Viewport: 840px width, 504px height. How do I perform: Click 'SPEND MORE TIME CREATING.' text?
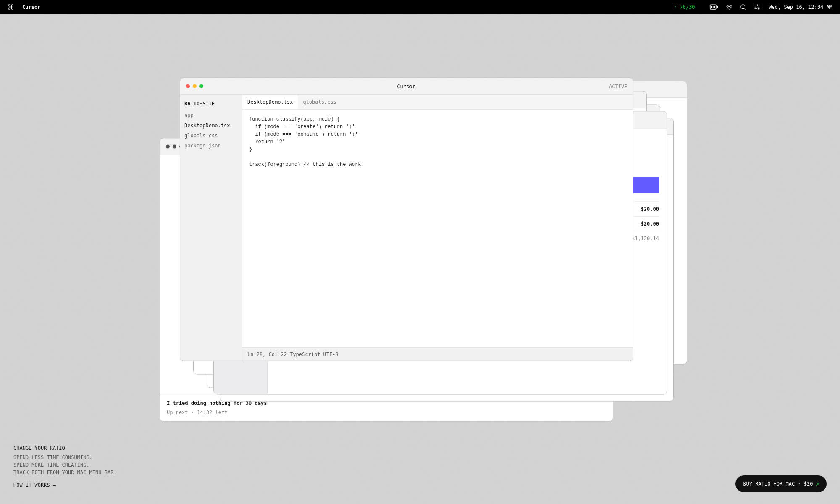[51, 465]
